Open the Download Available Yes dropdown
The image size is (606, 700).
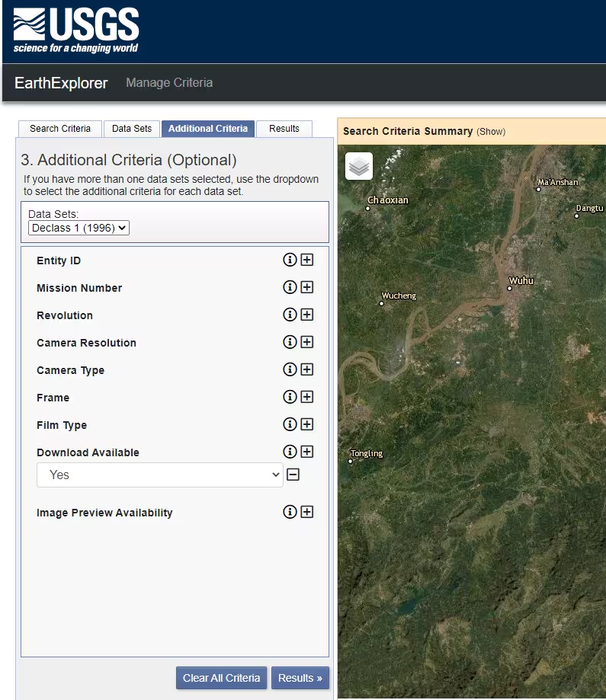(160, 475)
